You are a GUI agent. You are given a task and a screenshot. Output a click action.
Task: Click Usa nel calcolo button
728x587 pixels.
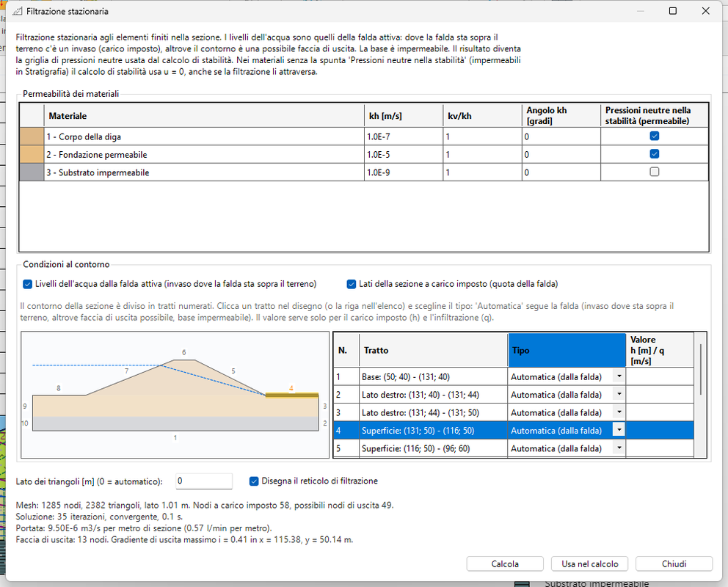tap(589, 564)
